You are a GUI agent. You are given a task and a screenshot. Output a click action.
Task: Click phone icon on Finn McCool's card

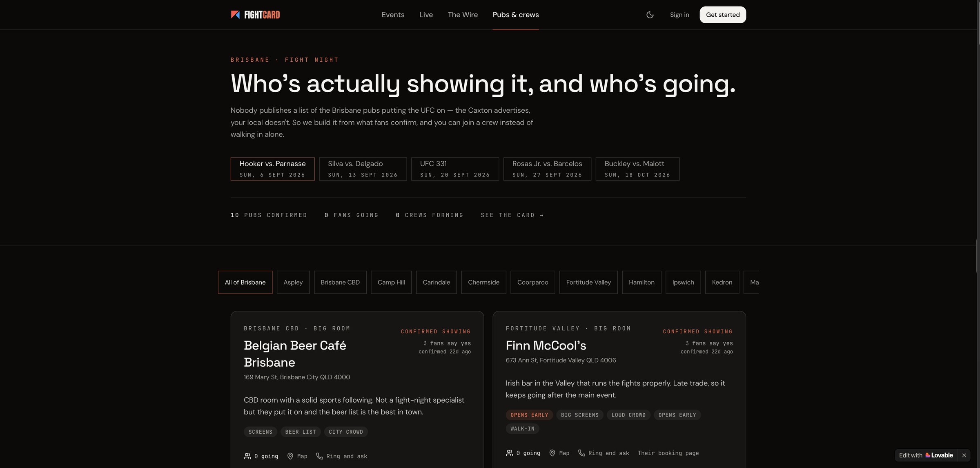point(581,453)
